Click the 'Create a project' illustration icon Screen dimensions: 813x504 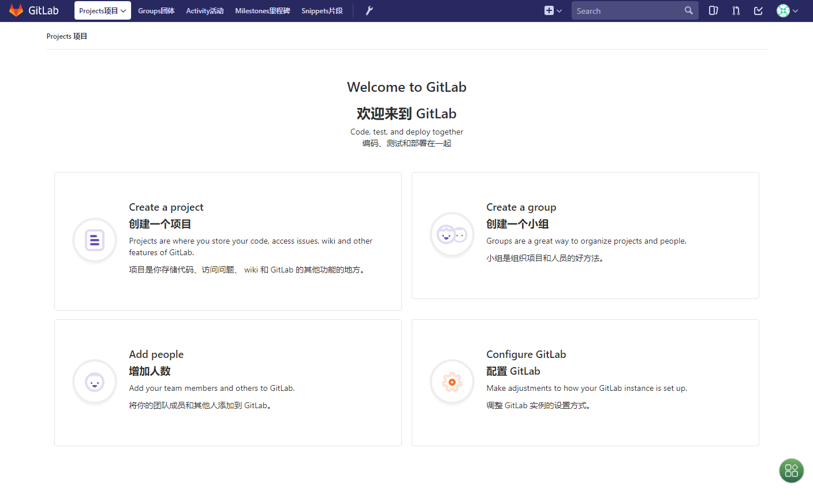[94, 240]
